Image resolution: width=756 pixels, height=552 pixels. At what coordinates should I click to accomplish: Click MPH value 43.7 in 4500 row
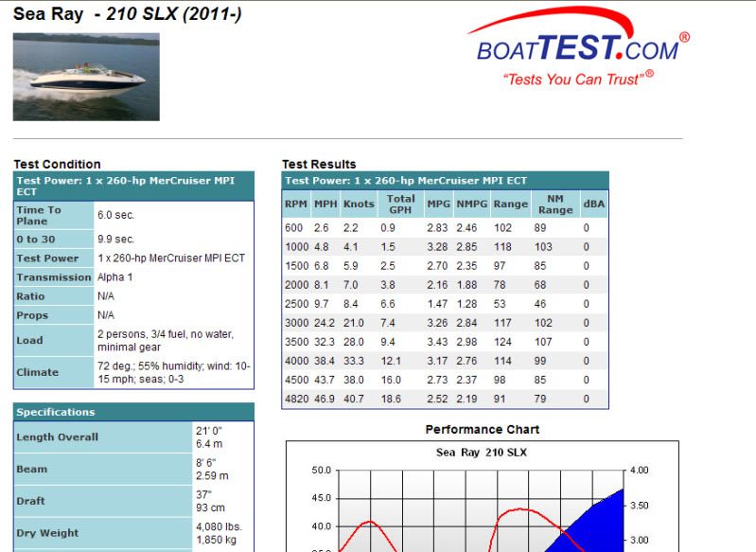325,381
